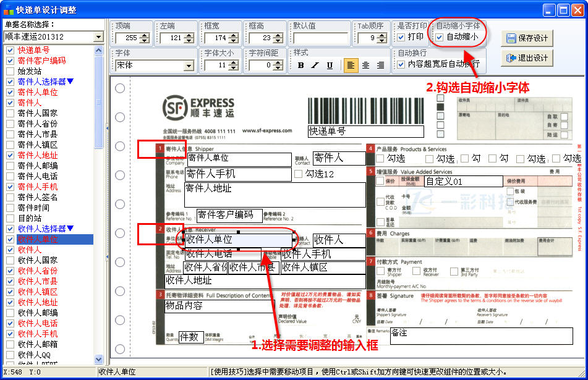Select 收件人选择器 list item

45,229
